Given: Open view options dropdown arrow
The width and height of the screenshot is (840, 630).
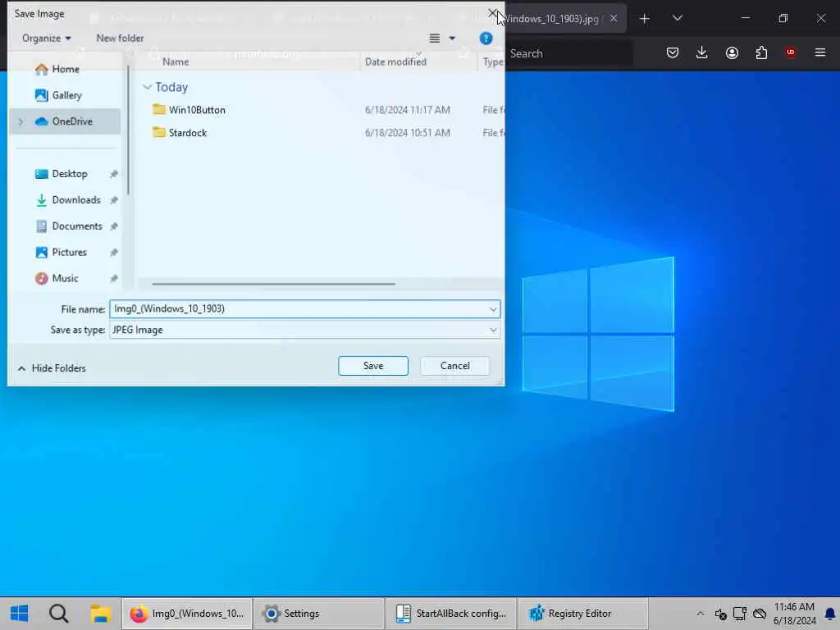Looking at the screenshot, I should point(452,38).
